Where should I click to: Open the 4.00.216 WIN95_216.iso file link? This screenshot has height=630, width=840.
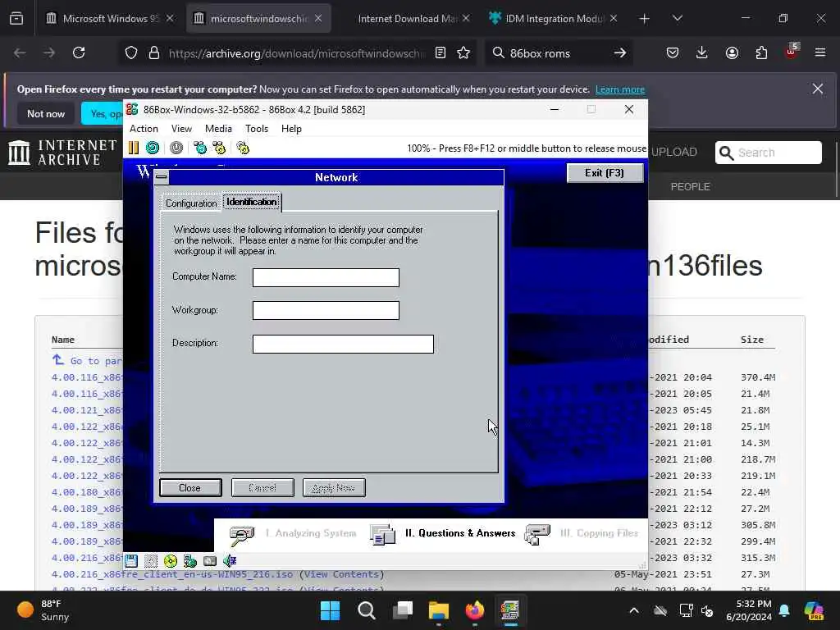pyautogui.click(x=172, y=574)
